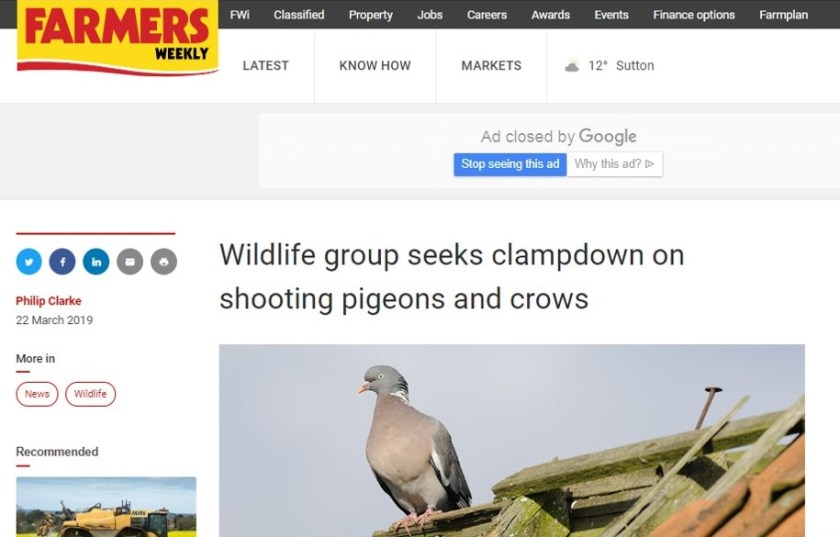Open the MARKETS navigation section
The width and height of the screenshot is (840, 537).
[491, 65]
